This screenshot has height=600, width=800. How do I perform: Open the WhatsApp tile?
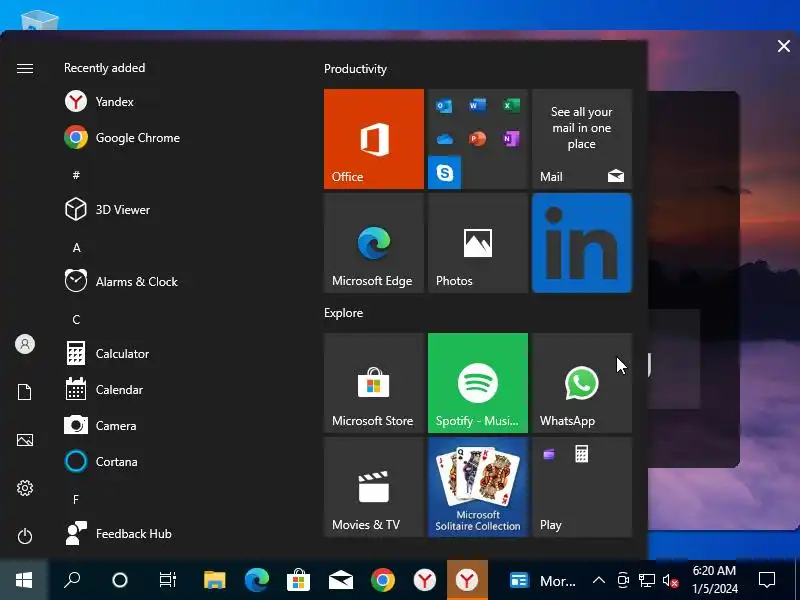582,383
